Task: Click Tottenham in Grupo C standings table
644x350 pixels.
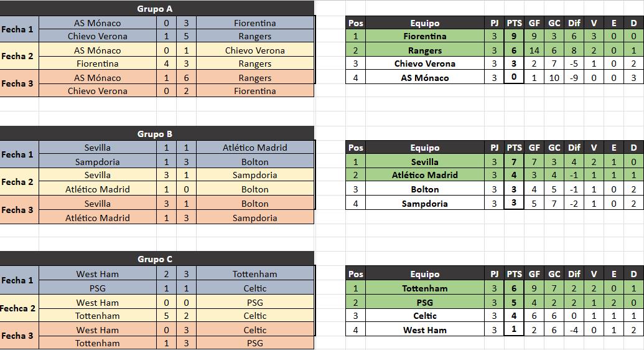Action: [424, 288]
